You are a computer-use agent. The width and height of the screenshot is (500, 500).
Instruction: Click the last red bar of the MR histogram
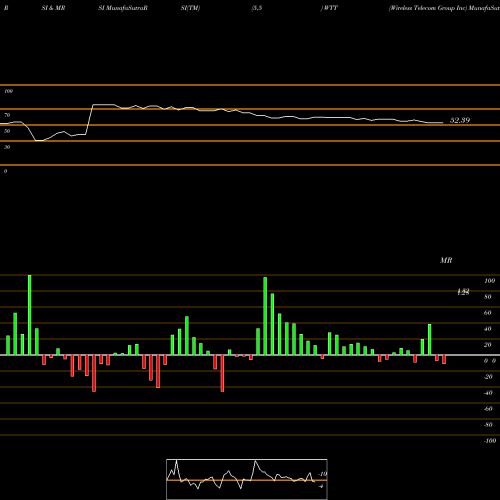444,359
